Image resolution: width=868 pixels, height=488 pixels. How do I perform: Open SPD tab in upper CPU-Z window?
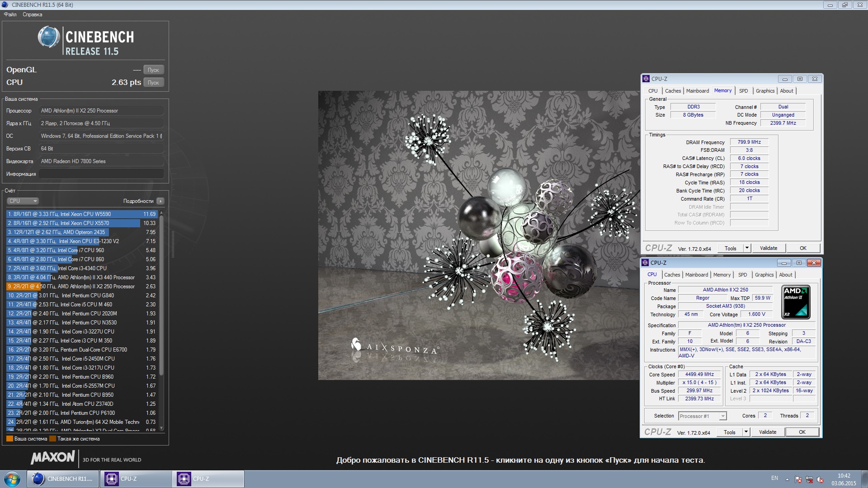[743, 91]
